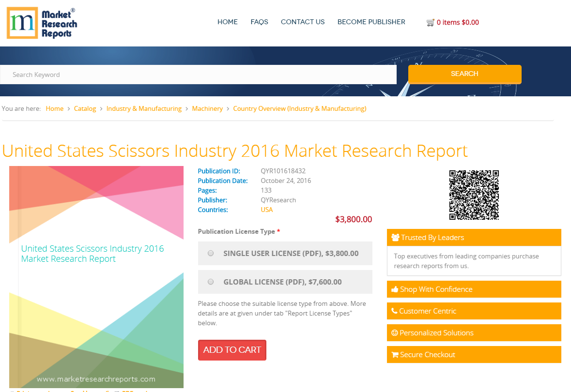Click the shopping cart icon in the header
This screenshot has height=392, width=571.
pyautogui.click(x=430, y=22)
